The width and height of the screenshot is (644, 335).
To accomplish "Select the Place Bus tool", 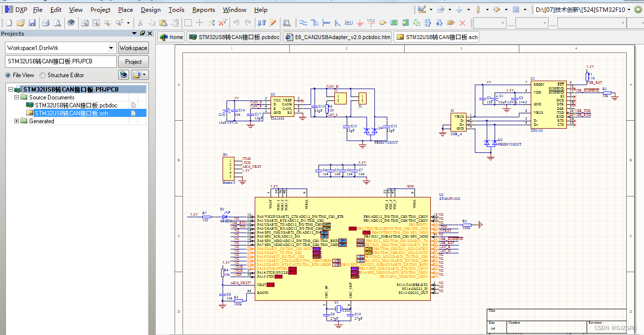I will pyautogui.click(x=315, y=22).
